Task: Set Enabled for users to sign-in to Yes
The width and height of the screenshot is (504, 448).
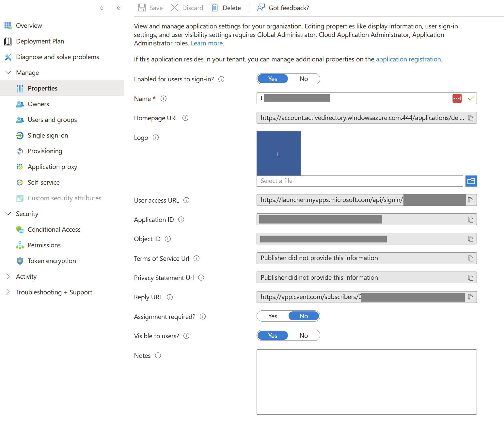Action: 273,79
